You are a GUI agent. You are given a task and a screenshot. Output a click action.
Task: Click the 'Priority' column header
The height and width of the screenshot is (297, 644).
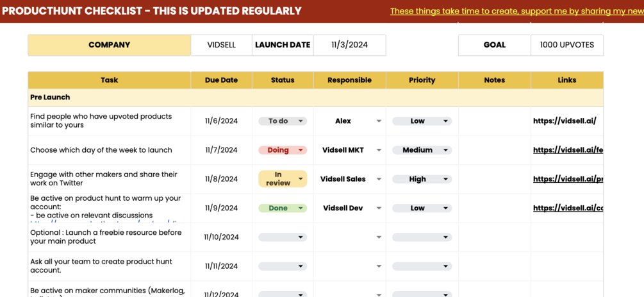[422, 80]
